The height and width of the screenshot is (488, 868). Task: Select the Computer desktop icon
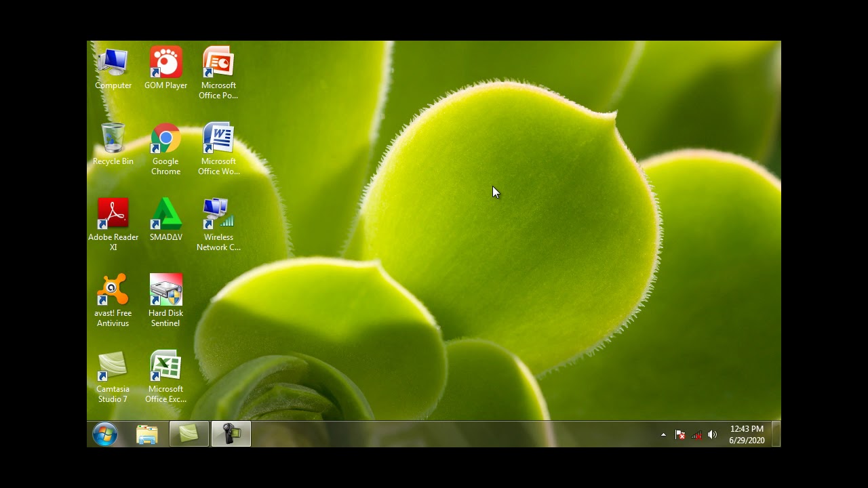113,68
